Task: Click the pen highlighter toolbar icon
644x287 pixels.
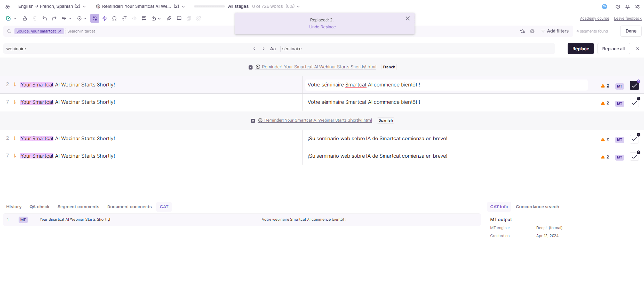Action: (169, 18)
